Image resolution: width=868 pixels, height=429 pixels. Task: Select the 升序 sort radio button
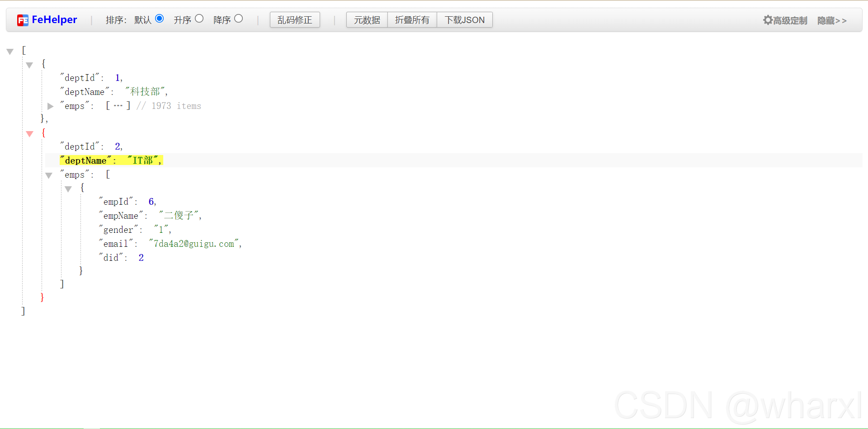tap(199, 18)
